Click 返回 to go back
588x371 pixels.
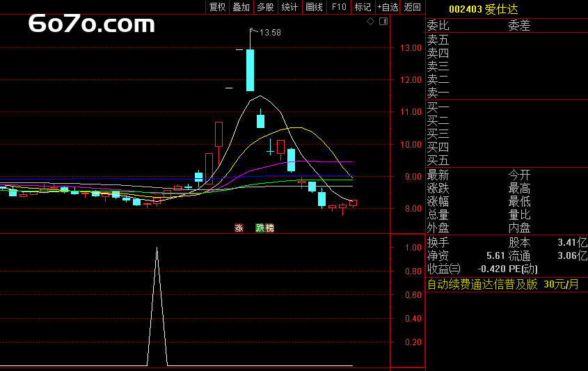[413, 7]
